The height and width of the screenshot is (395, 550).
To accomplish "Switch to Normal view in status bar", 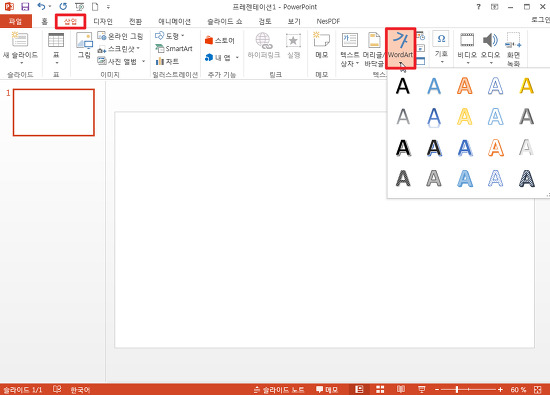I will click(x=358, y=389).
